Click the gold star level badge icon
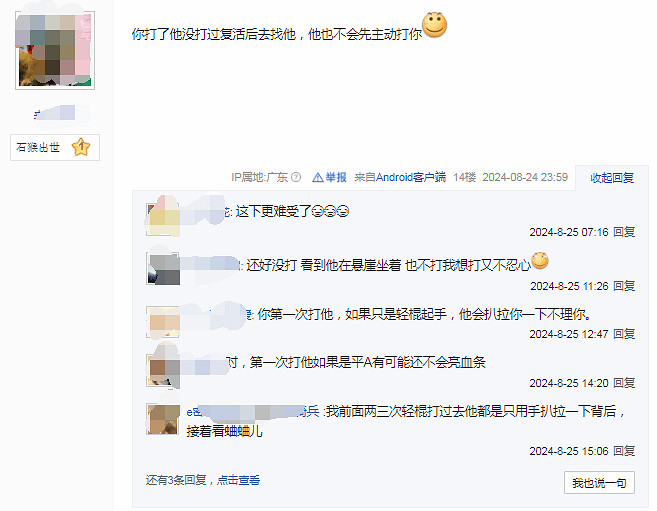This screenshot has width=657, height=511. (x=81, y=147)
